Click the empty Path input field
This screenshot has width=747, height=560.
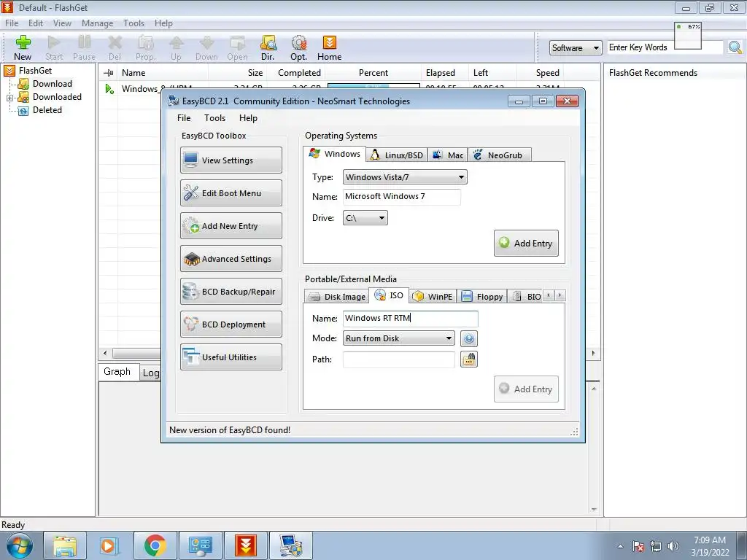click(399, 359)
